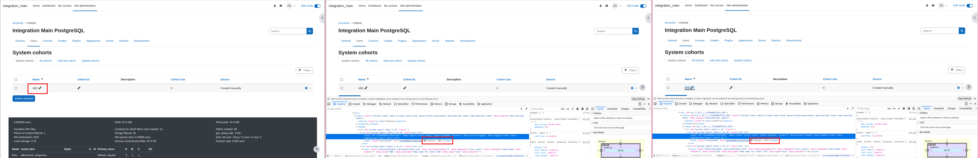Open the round help question mark in the middle screenshot

click(642, 87)
